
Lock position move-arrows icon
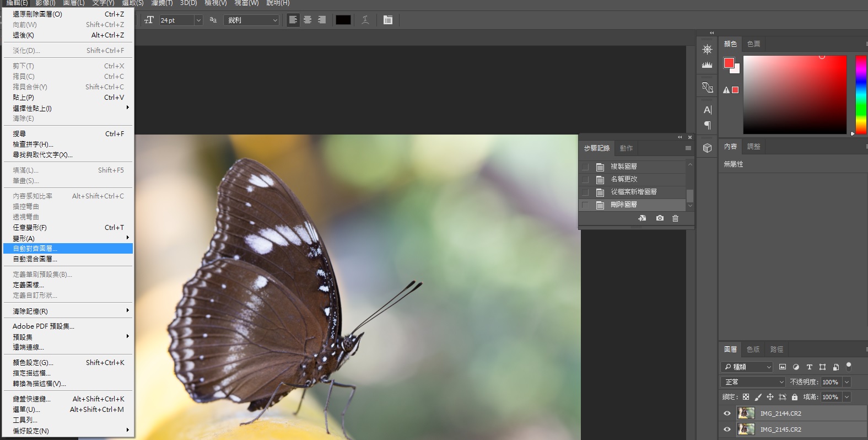[770, 397]
